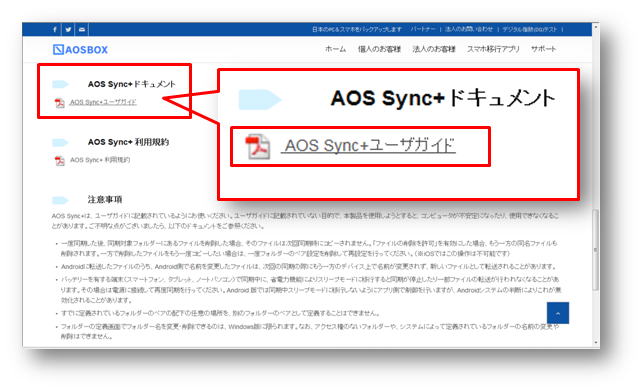Open the 個人のお客様 navigation item
This screenshot has width=642, height=391.
click(x=379, y=49)
